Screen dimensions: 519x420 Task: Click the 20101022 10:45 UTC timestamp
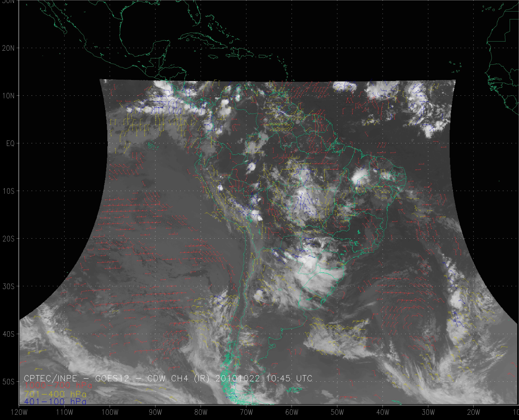click(264, 378)
